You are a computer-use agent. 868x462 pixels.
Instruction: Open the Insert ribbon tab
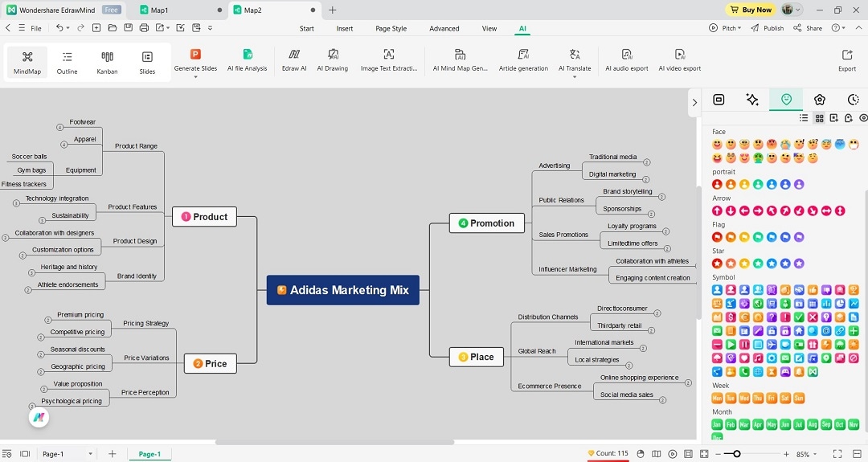(344, 28)
